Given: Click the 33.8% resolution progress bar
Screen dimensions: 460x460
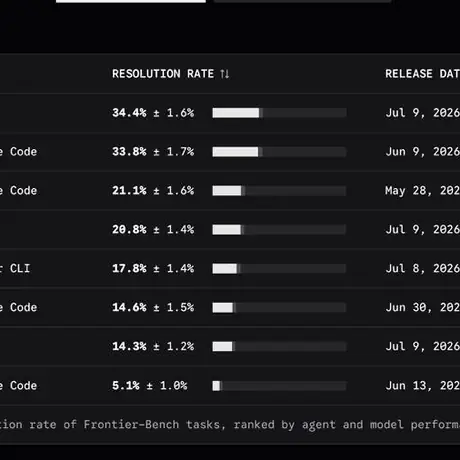Looking at the screenshot, I should coord(279,152).
